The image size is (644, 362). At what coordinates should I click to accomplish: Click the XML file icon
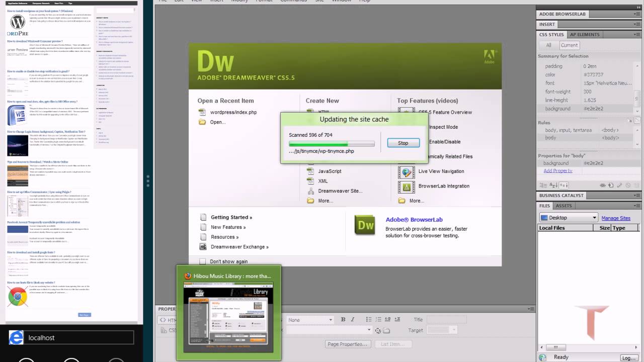pyautogui.click(x=310, y=181)
